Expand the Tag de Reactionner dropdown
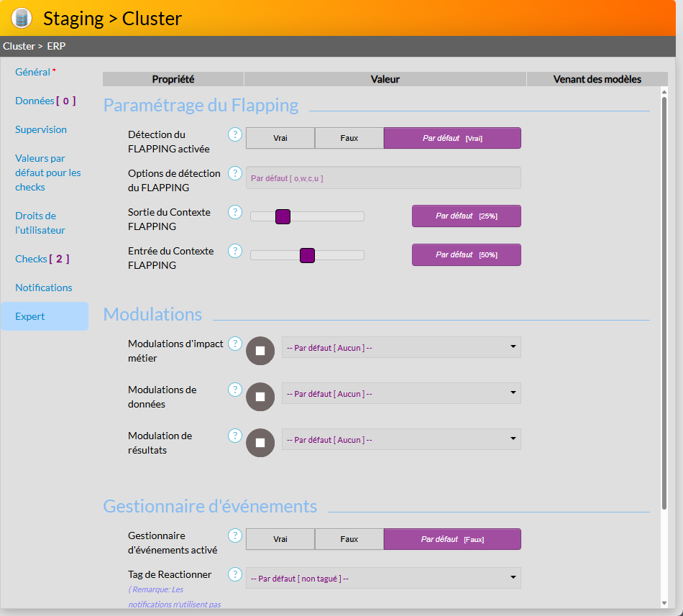 click(383, 578)
